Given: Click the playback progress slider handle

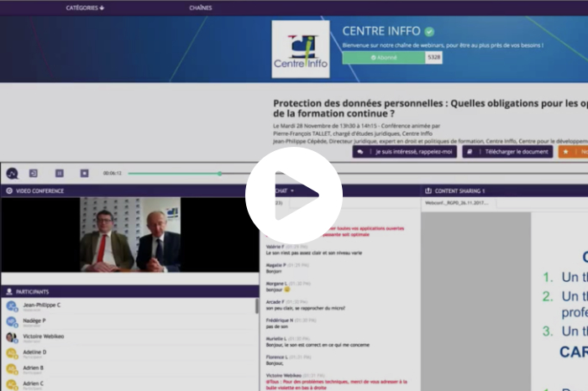Looking at the screenshot, I should 220,174.
